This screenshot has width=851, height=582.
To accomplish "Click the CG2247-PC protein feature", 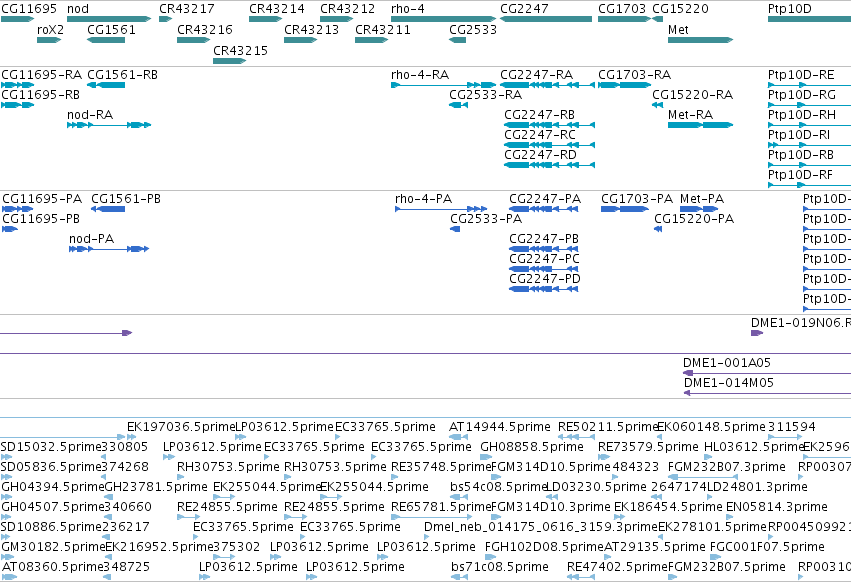I will click(x=543, y=269).
